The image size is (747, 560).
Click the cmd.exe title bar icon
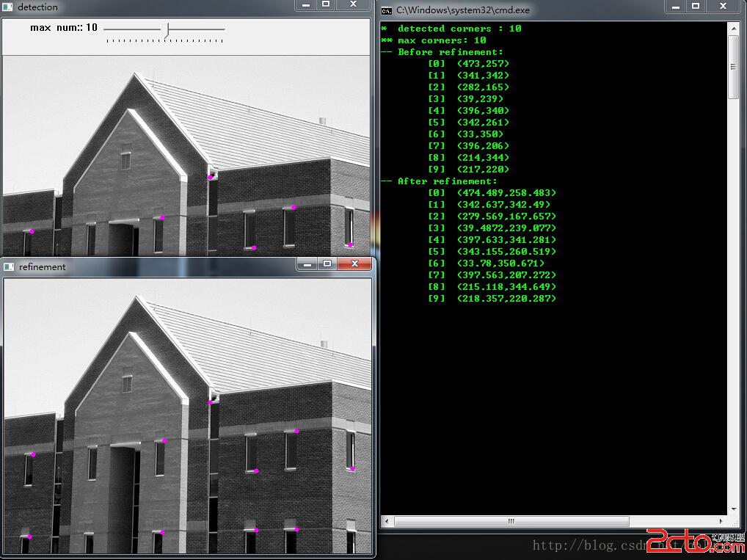coord(387,10)
